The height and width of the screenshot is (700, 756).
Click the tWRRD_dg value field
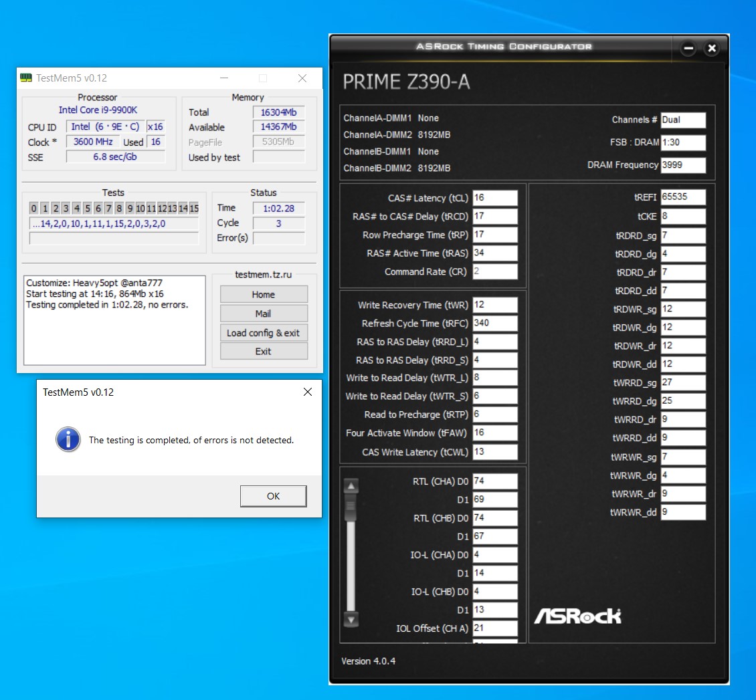(683, 401)
